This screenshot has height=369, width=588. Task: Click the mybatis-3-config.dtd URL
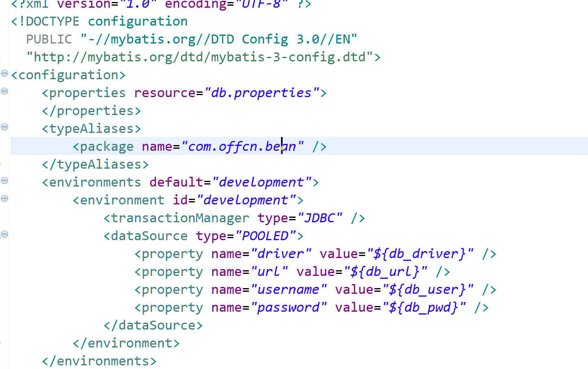[200, 57]
